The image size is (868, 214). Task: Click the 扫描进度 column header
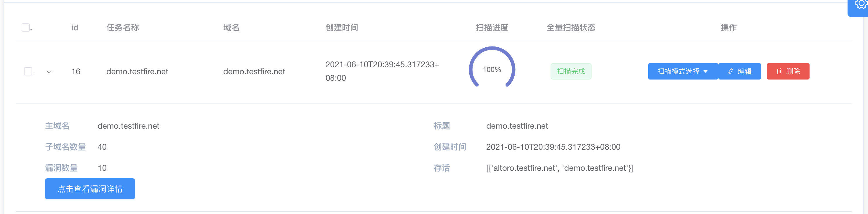point(492,28)
